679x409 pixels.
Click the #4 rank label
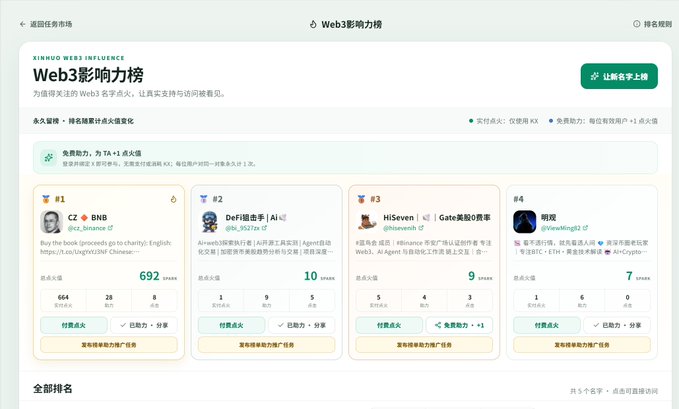[518, 199]
